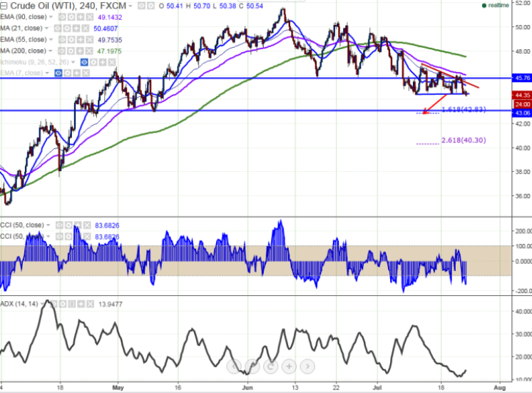Remove EMA (90, close) with X icon

point(90,17)
